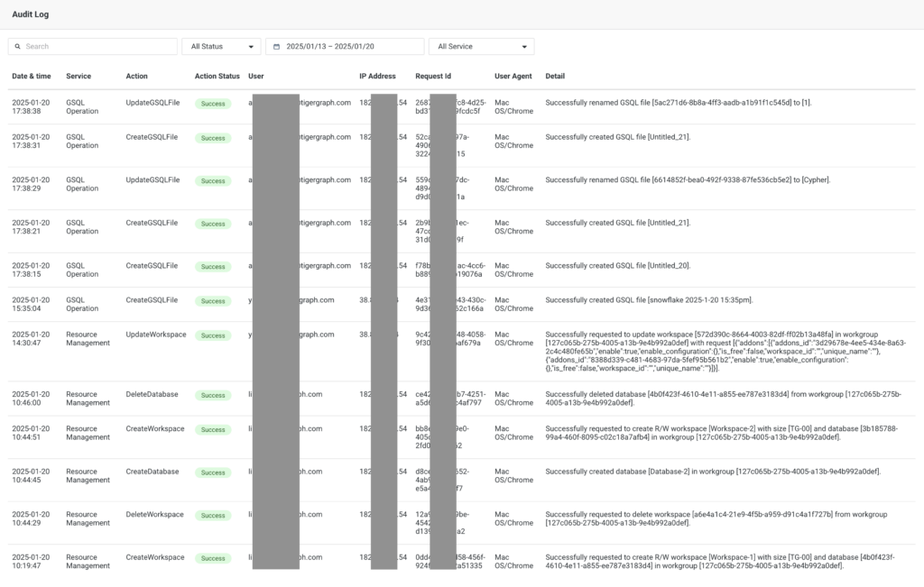Focus the Search text field
Screen dimensions: 924x587
(93, 47)
